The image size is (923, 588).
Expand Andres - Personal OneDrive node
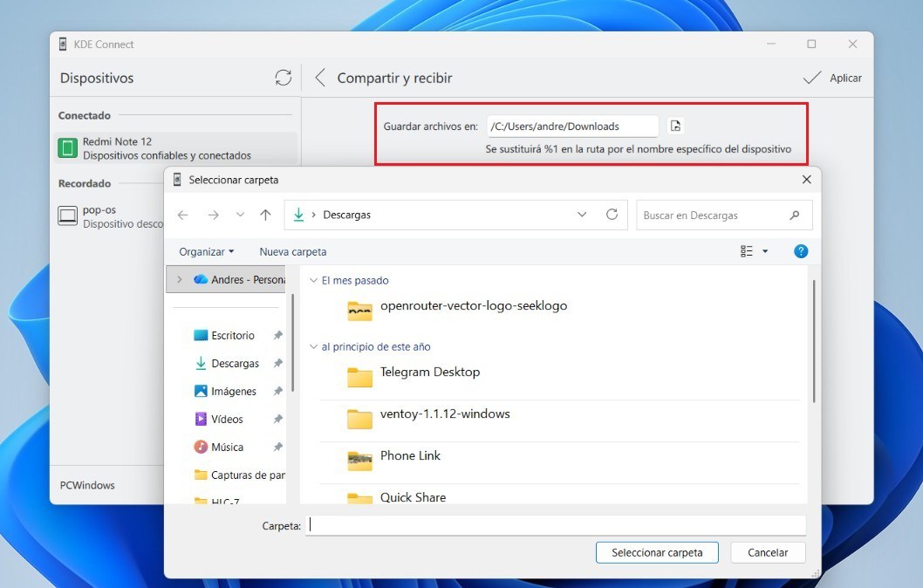[180, 279]
